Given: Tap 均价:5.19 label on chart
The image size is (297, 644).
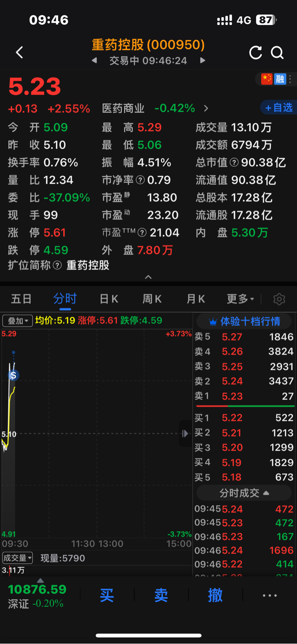Looking at the screenshot, I should pos(55,321).
